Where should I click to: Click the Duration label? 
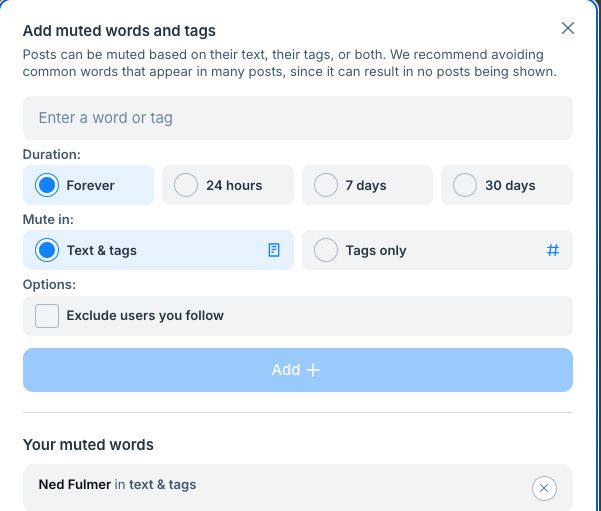pos(52,155)
